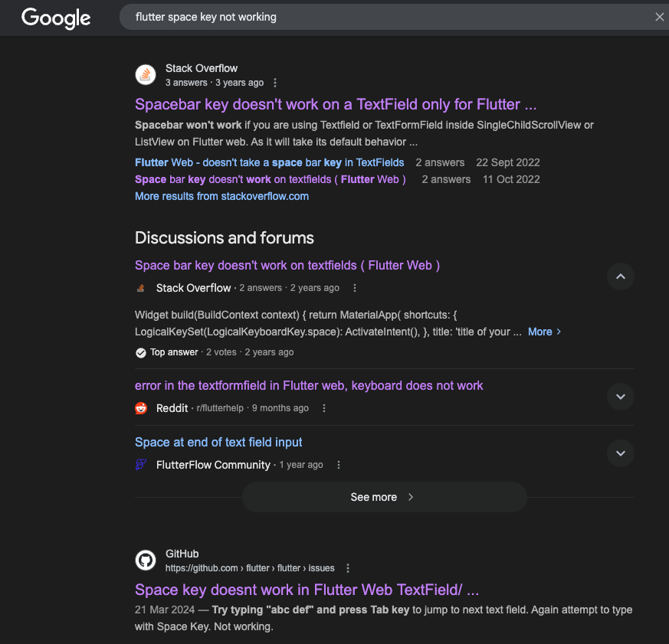The width and height of the screenshot is (669, 644).
Task: Click the See more button
Action: point(385,497)
